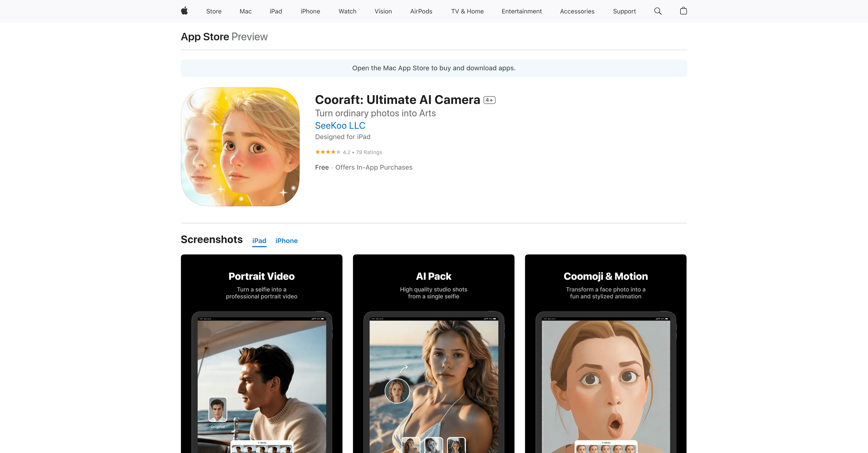
Task: Click the 4+ age rating badge
Action: pyautogui.click(x=489, y=100)
